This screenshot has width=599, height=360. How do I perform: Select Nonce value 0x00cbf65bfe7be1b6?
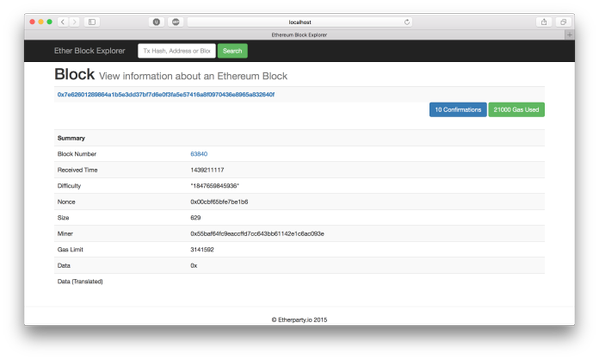click(x=219, y=202)
